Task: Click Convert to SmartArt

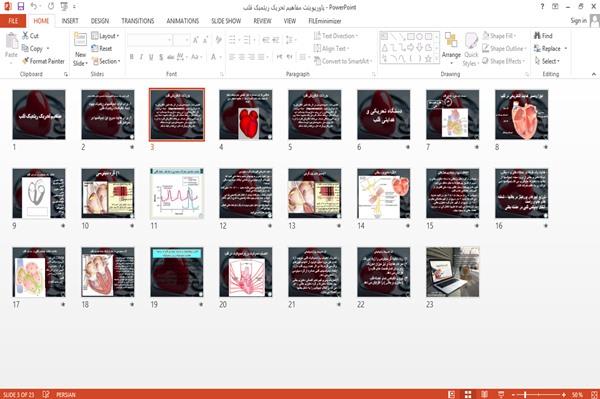Action: pos(343,61)
